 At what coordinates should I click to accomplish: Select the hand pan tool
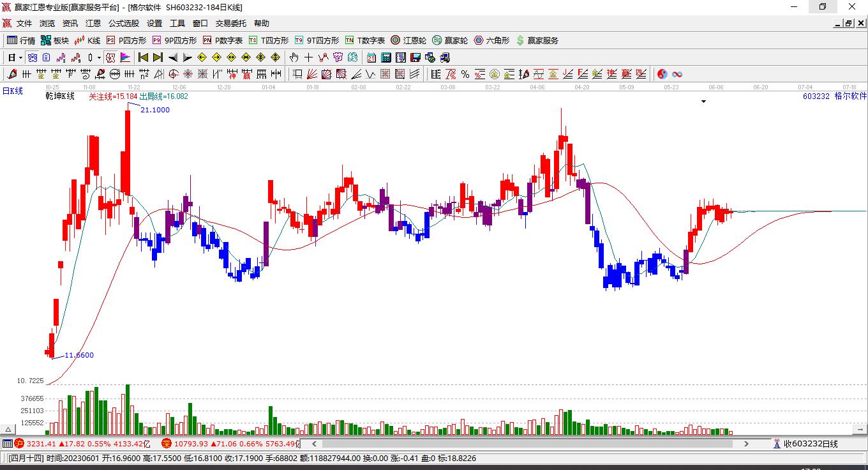(x=294, y=57)
